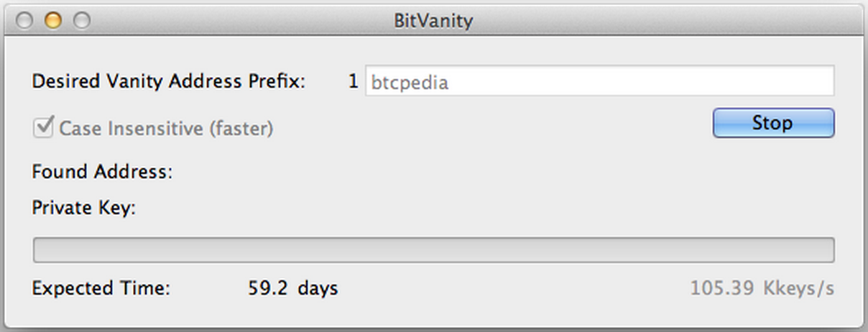Click the "Kkeys/s" speed unit text
The image size is (868, 332).
tap(798, 289)
